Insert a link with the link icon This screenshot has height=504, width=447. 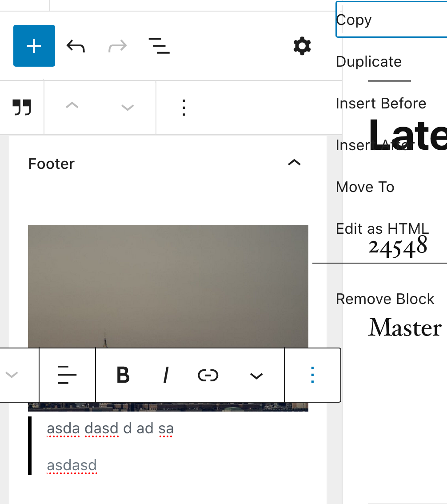coord(208,375)
